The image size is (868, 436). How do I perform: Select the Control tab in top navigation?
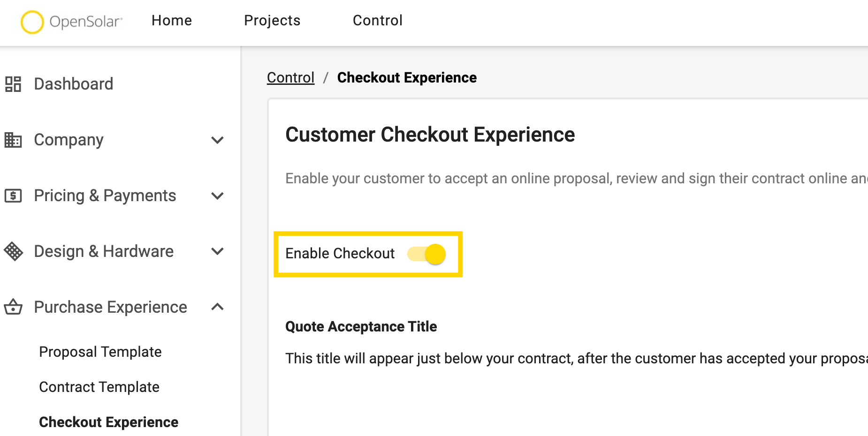[x=378, y=21]
